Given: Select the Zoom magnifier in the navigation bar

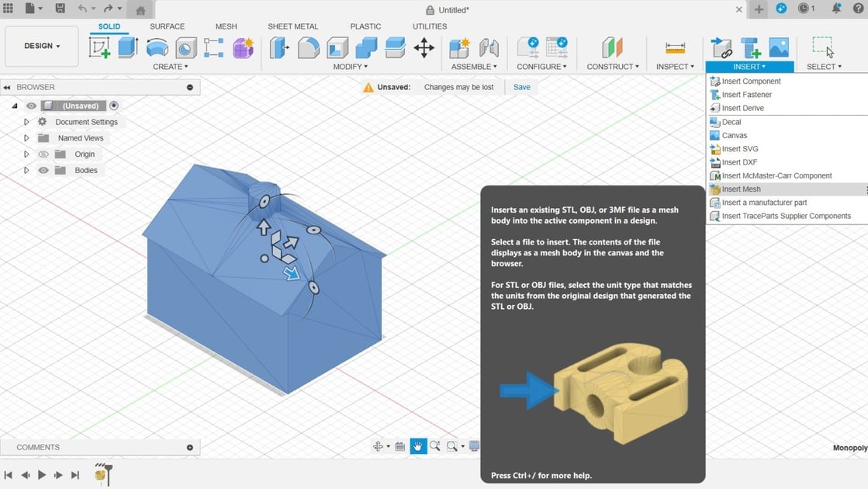Looking at the screenshot, I should (x=434, y=446).
